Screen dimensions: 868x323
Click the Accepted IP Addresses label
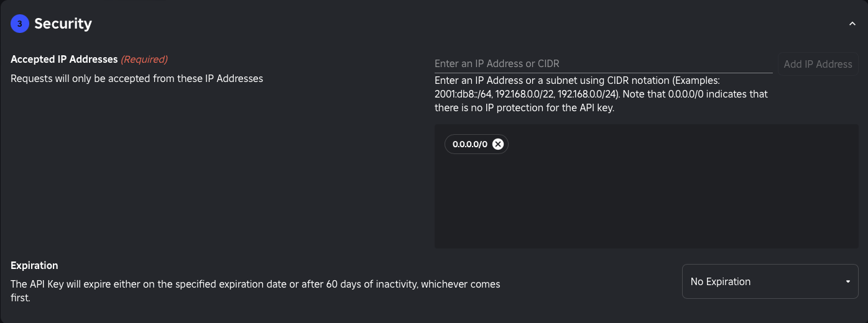pyautogui.click(x=64, y=60)
